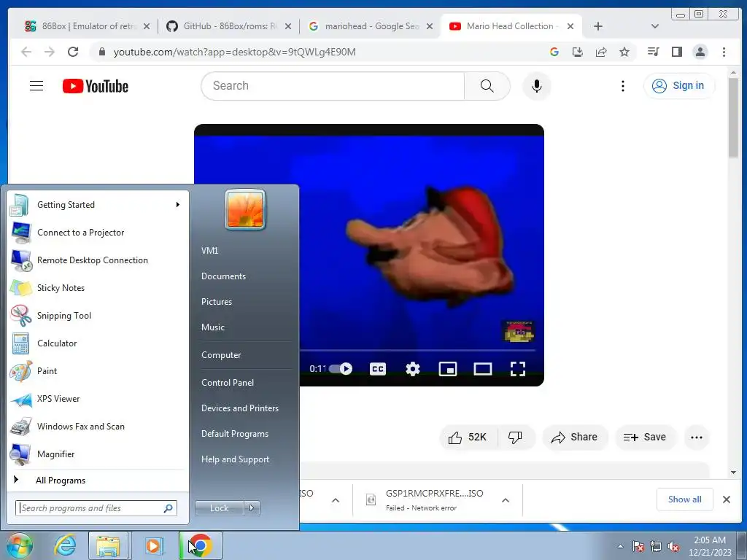The image size is (747, 560).
Task: Open Devices and Printers
Action: pos(239,408)
